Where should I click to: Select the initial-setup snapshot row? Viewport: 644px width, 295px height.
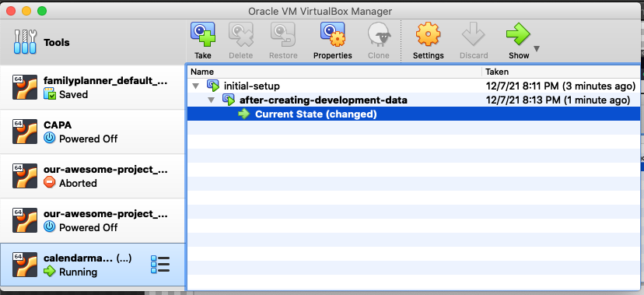click(x=414, y=86)
